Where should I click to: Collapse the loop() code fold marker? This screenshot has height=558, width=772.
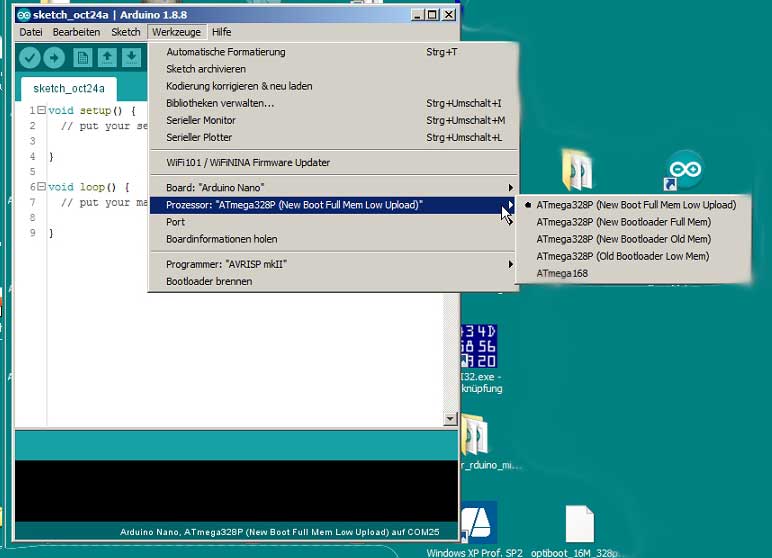point(41,186)
